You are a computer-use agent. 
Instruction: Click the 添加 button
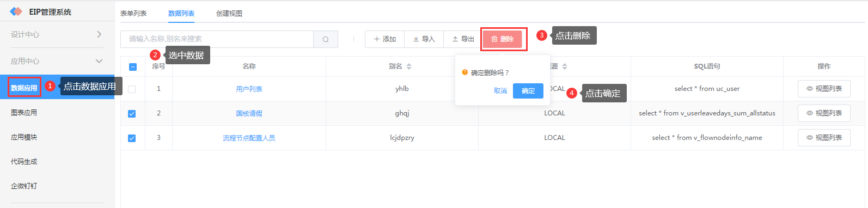point(384,39)
